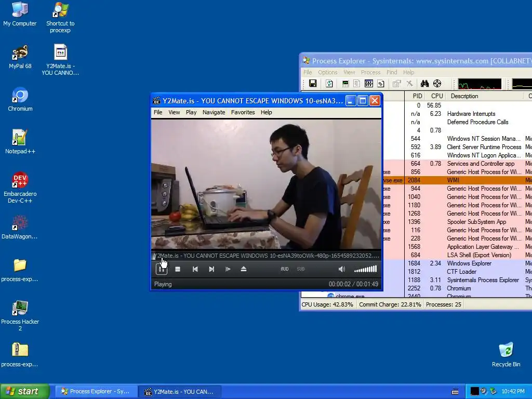The width and height of the screenshot is (532, 399).
Task: Click the Kill Process X icon
Action: click(410, 84)
